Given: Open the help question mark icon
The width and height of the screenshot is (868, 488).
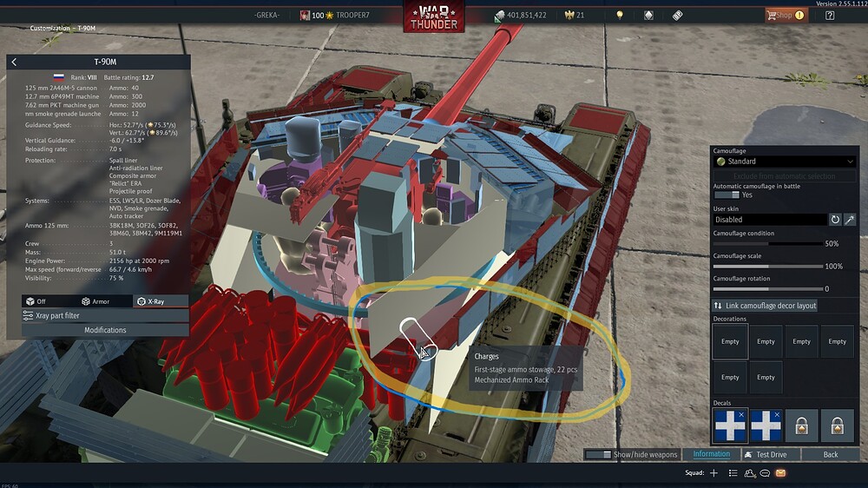Looking at the screenshot, I should click(830, 16).
